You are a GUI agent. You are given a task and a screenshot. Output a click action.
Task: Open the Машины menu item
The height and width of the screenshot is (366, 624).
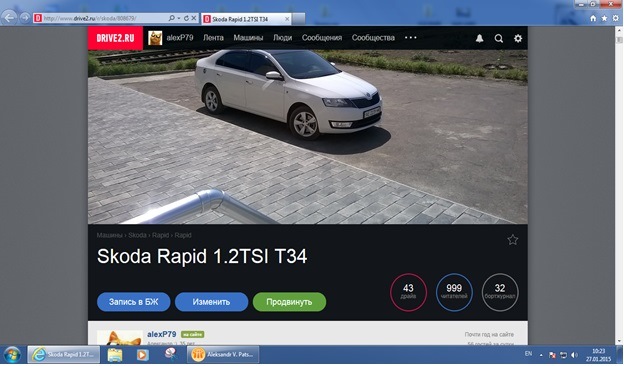248,38
